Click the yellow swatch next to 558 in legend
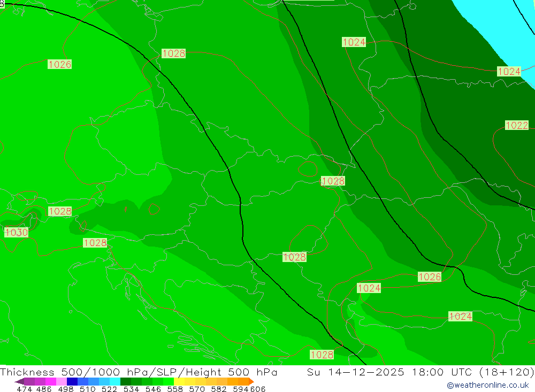 [179, 381]
